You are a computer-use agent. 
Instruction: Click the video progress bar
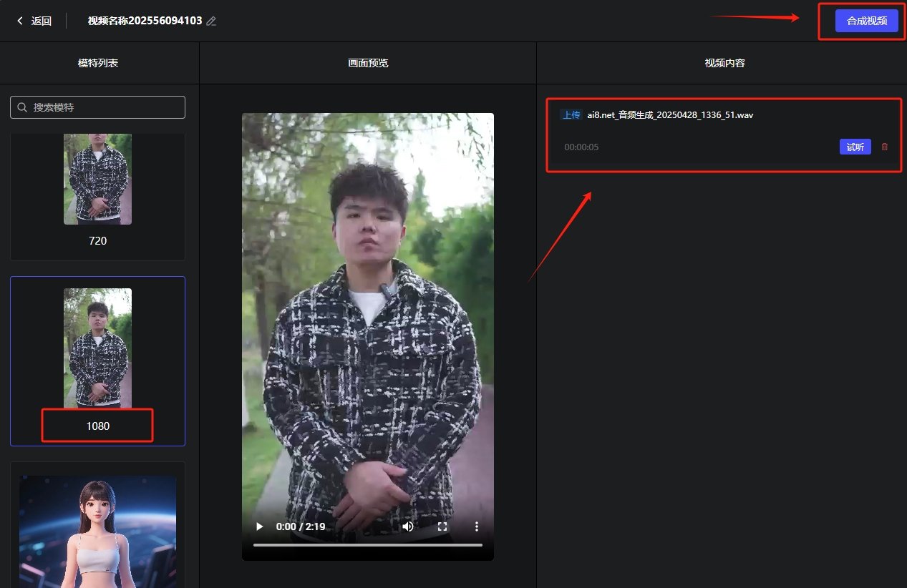coord(367,545)
